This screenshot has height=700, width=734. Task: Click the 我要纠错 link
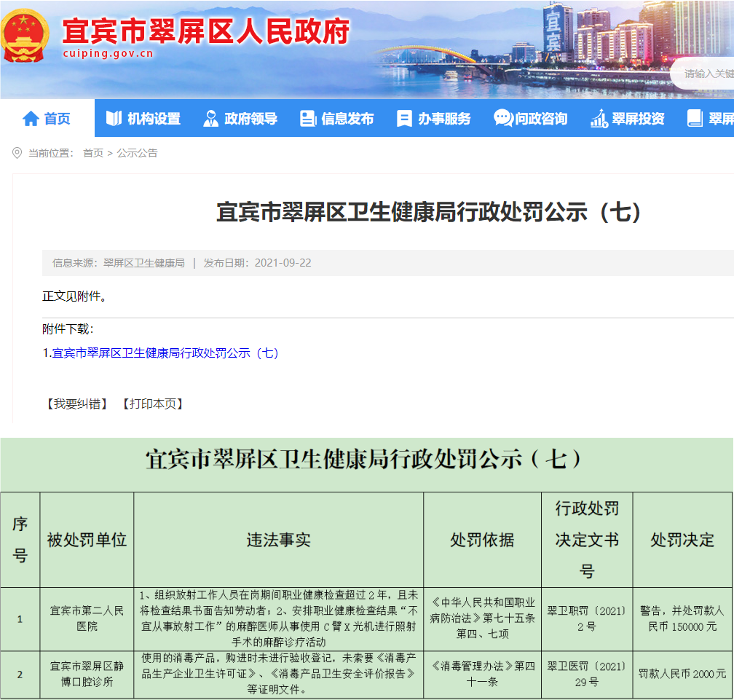pos(76,404)
